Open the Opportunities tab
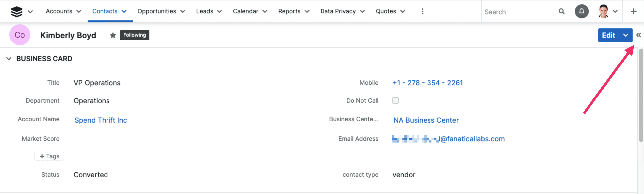 click(157, 11)
